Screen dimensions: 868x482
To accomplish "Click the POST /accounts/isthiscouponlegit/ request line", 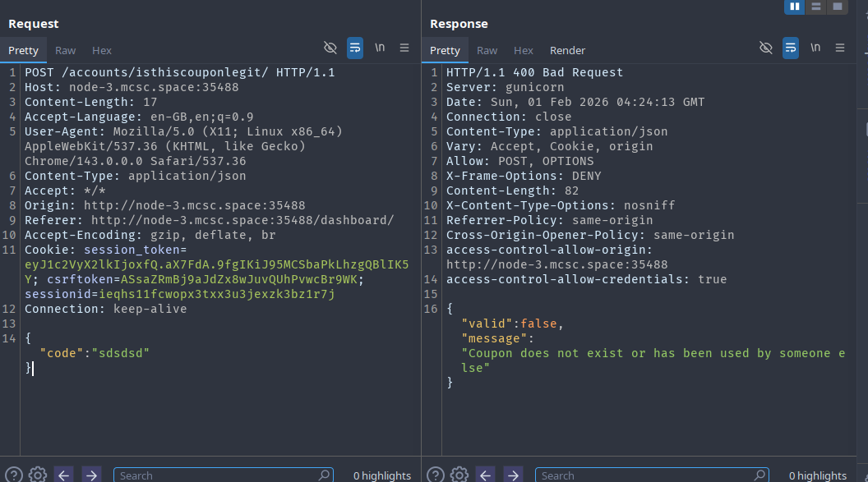I will pyautogui.click(x=180, y=72).
